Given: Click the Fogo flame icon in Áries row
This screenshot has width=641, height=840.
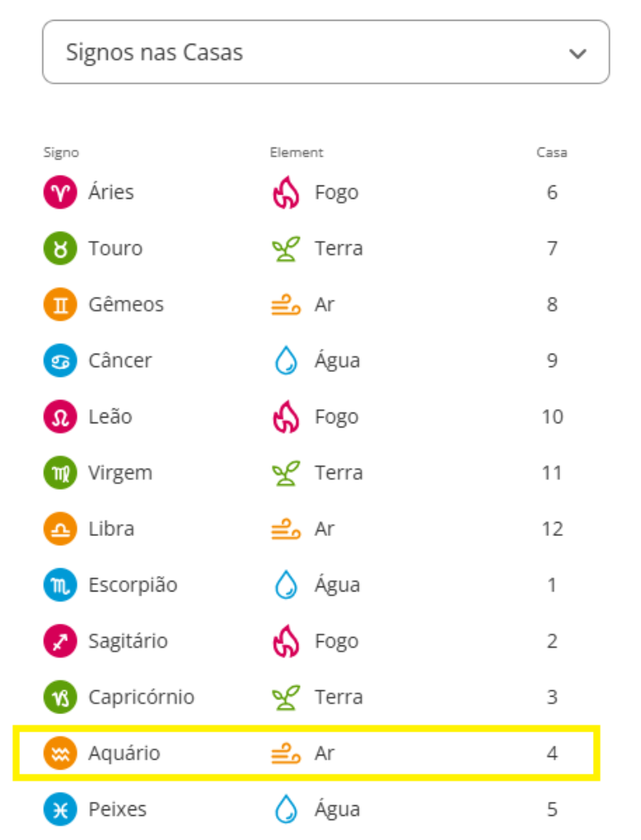Looking at the screenshot, I should coord(286,193).
